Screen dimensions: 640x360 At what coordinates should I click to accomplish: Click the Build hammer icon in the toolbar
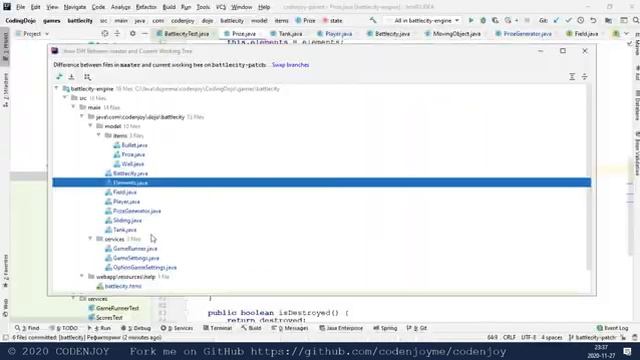(373, 20)
